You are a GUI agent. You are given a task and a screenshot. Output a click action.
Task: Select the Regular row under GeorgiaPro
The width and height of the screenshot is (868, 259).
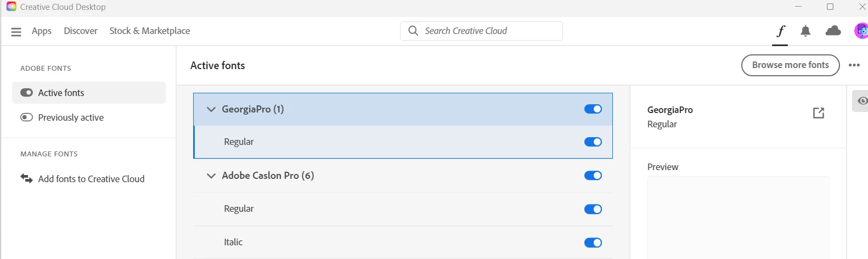pos(403,142)
